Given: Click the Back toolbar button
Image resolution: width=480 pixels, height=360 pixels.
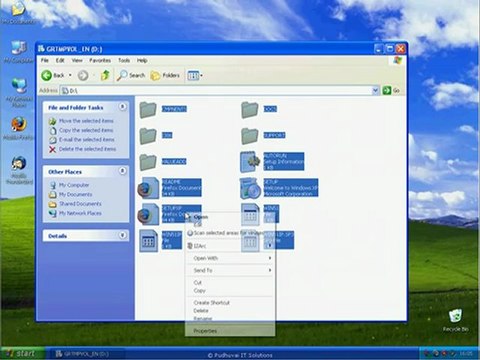Looking at the screenshot, I should [53, 75].
